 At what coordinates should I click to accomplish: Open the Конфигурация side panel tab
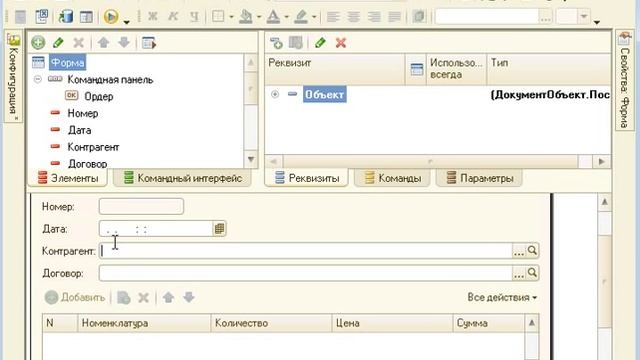click(13, 76)
